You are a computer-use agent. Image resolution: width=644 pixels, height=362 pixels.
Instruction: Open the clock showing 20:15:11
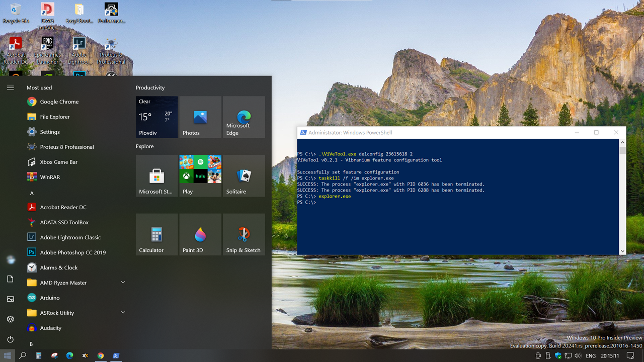[x=609, y=355]
